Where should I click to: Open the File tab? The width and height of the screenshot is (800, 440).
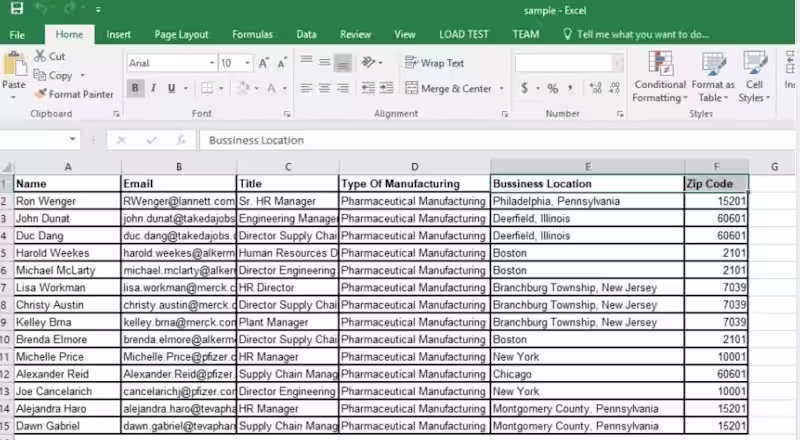pyautogui.click(x=17, y=35)
